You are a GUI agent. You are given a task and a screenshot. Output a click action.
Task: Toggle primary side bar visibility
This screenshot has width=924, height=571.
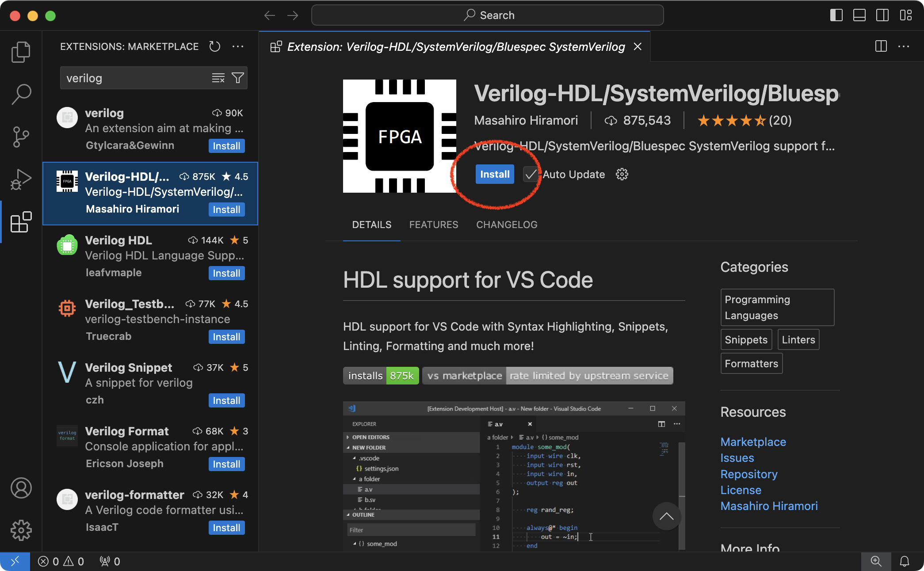pos(836,15)
